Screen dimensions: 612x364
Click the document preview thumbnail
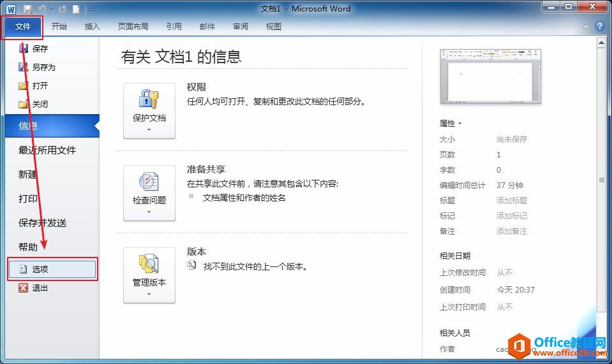coord(490,75)
